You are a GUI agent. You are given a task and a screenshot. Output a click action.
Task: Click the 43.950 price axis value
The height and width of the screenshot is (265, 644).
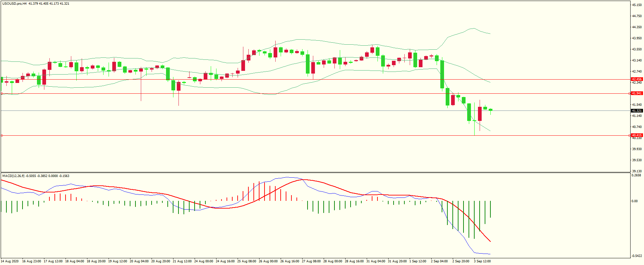(x=637, y=38)
